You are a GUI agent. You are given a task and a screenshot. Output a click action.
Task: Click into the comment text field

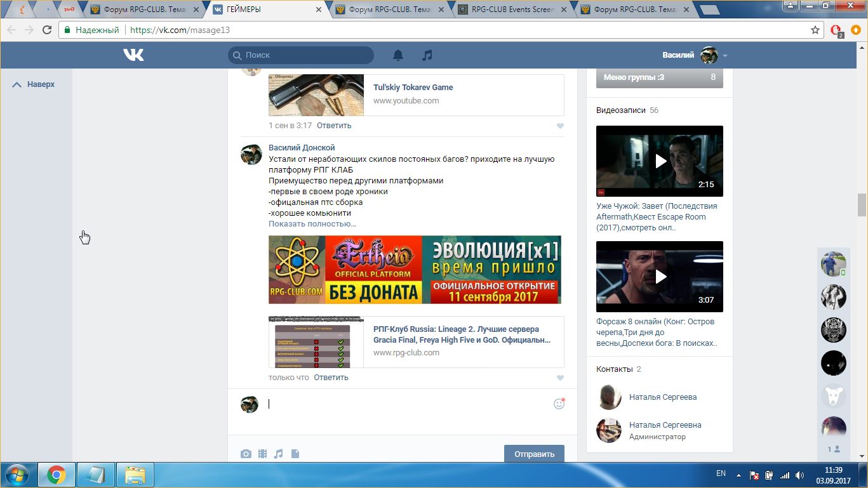pyautogui.click(x=406, y=404)
